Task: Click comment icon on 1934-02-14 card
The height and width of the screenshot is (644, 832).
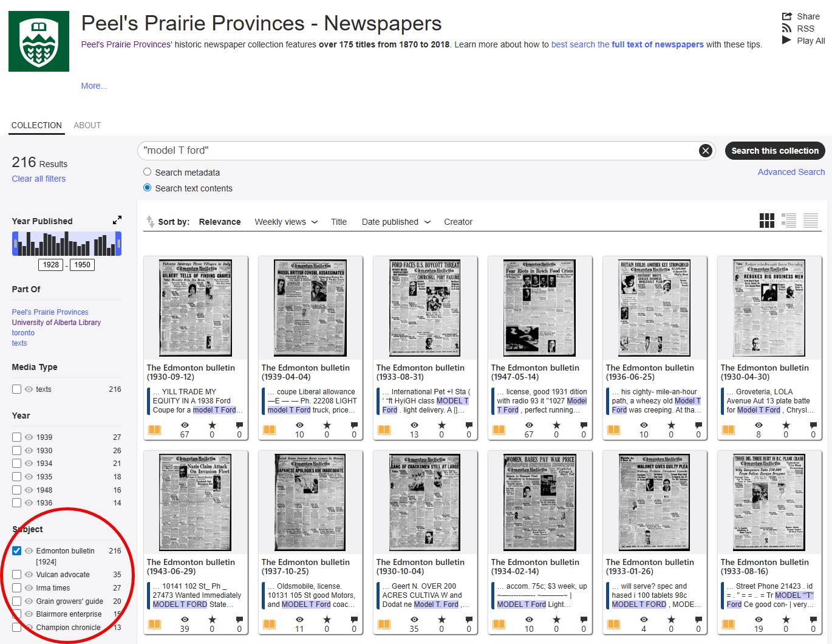Action: coord(584,620)
